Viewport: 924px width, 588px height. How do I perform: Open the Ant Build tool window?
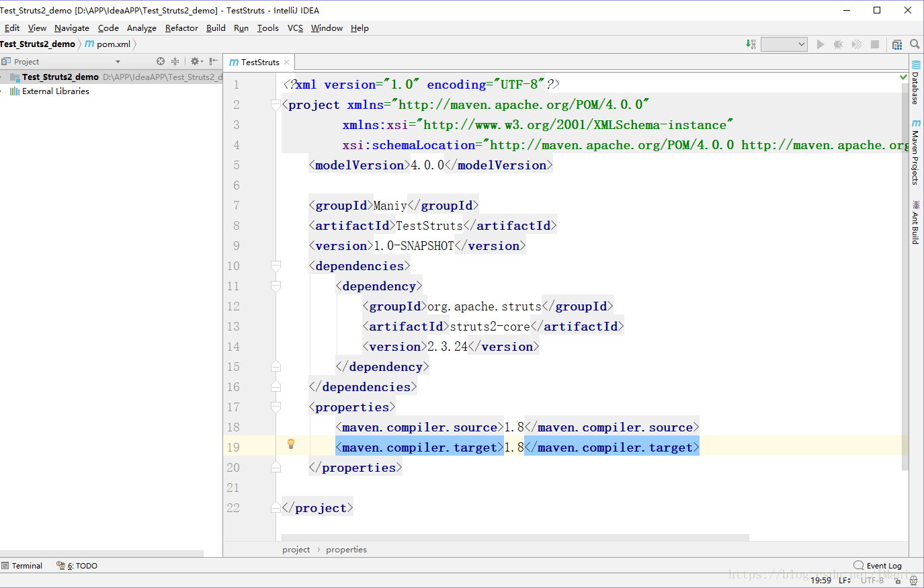coord(915,222)
